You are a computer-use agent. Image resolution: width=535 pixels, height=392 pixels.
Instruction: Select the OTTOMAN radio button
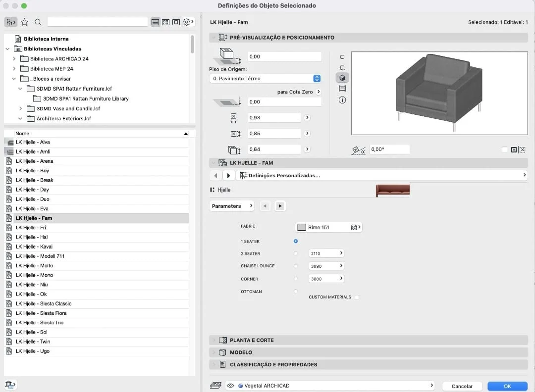[x=296, y=292]
